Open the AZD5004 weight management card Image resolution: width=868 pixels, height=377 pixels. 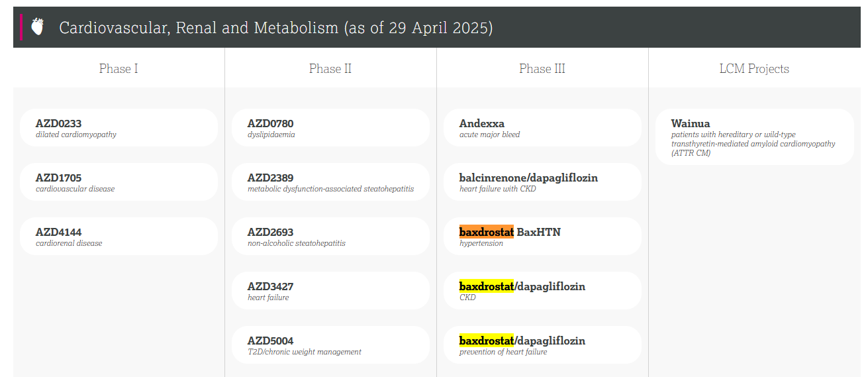[x=330, y=345]
